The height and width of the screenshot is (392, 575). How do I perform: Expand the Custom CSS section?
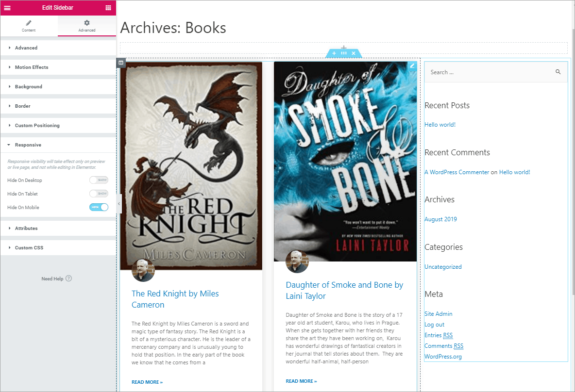[58, 247]
